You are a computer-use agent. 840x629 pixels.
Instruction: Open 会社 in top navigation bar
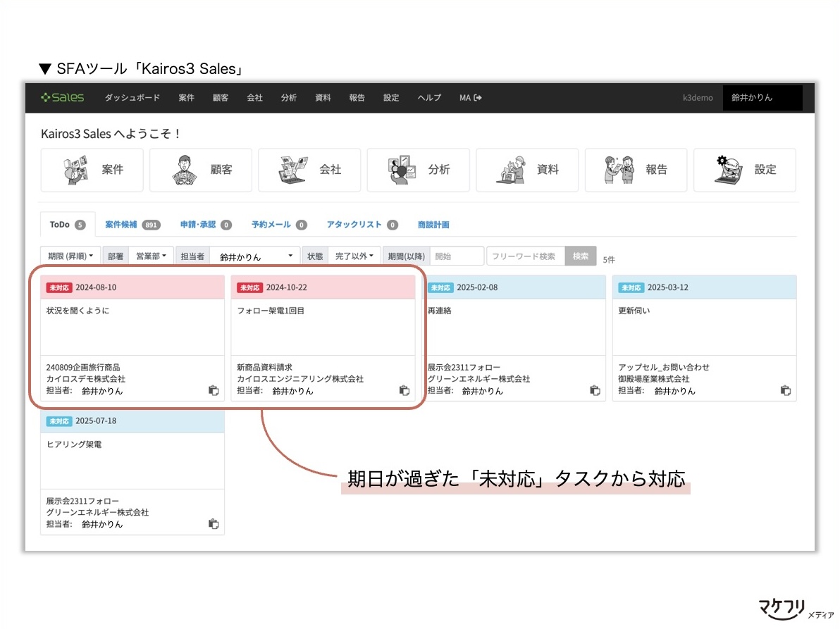click(254, 97)
